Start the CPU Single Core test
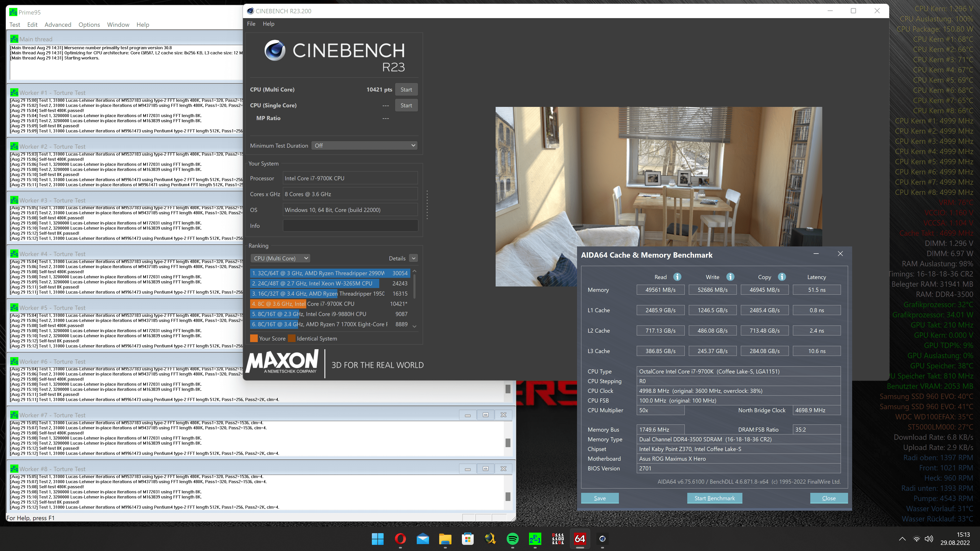This screenshot has width=980, height=551. [x=406, y=105]
